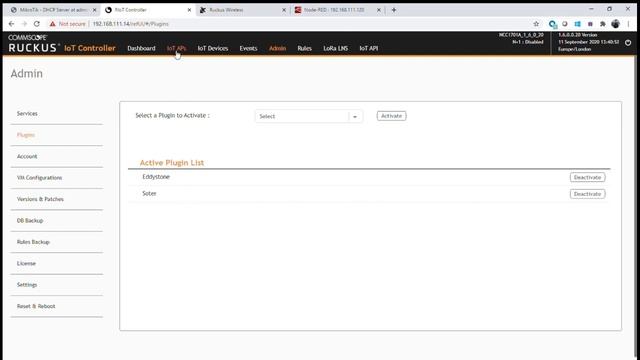Open the Admin menu item
The width and height of the screenshot is (640, 360).
(278, 48)
